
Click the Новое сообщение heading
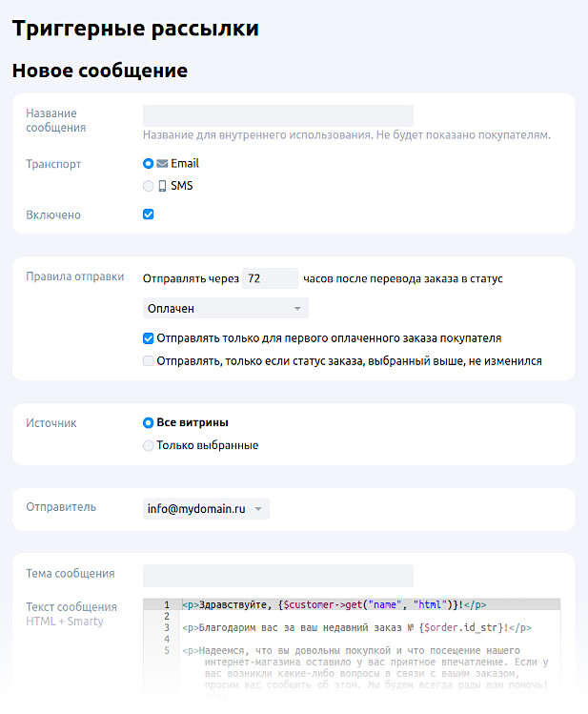tap(100, 71)
